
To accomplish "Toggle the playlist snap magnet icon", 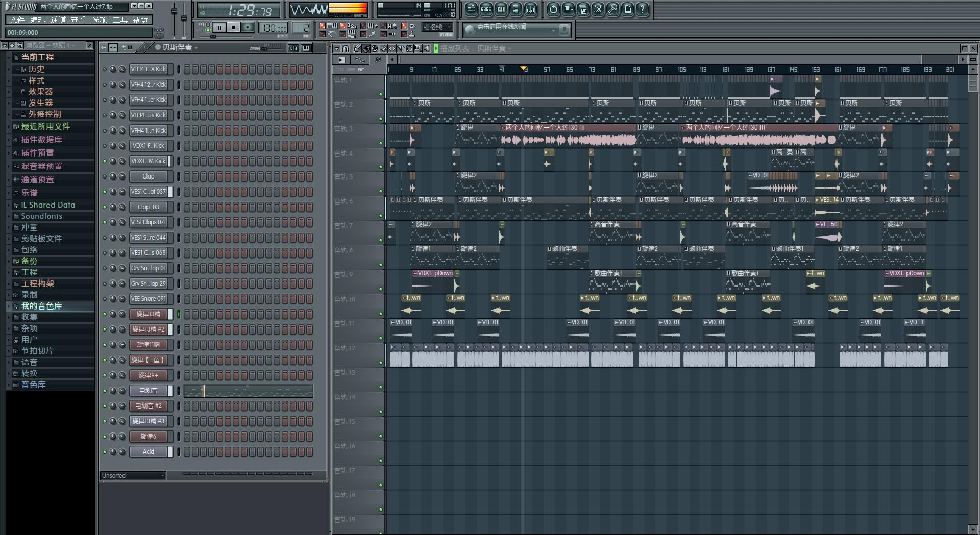I will pos(346,48).
